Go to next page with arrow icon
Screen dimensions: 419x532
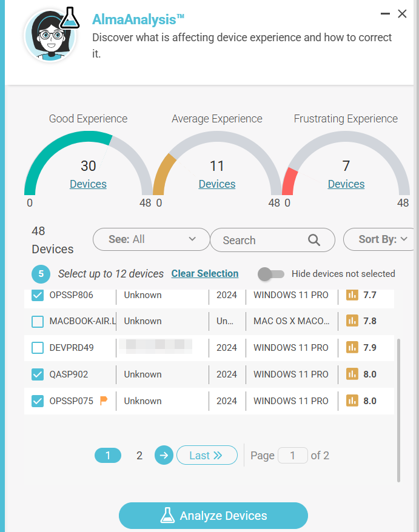(164, 455)
